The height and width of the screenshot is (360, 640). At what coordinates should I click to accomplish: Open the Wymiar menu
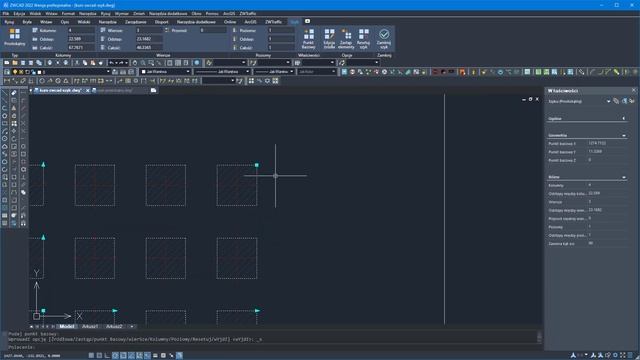point(122,13)
